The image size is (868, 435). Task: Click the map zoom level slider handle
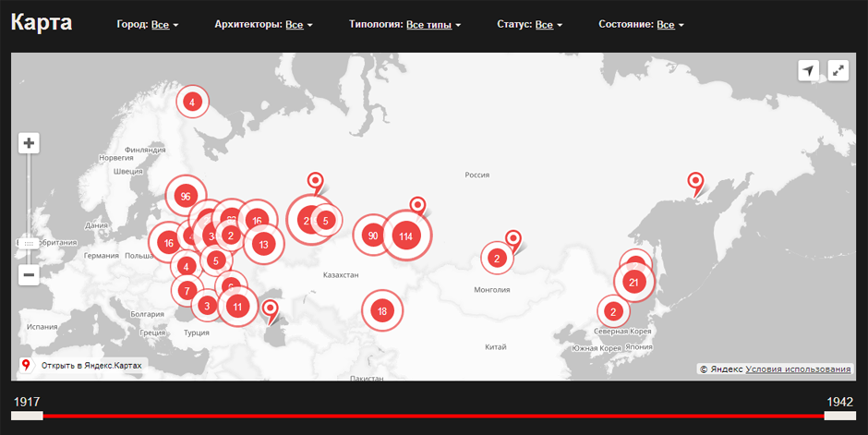pos(30,243)
